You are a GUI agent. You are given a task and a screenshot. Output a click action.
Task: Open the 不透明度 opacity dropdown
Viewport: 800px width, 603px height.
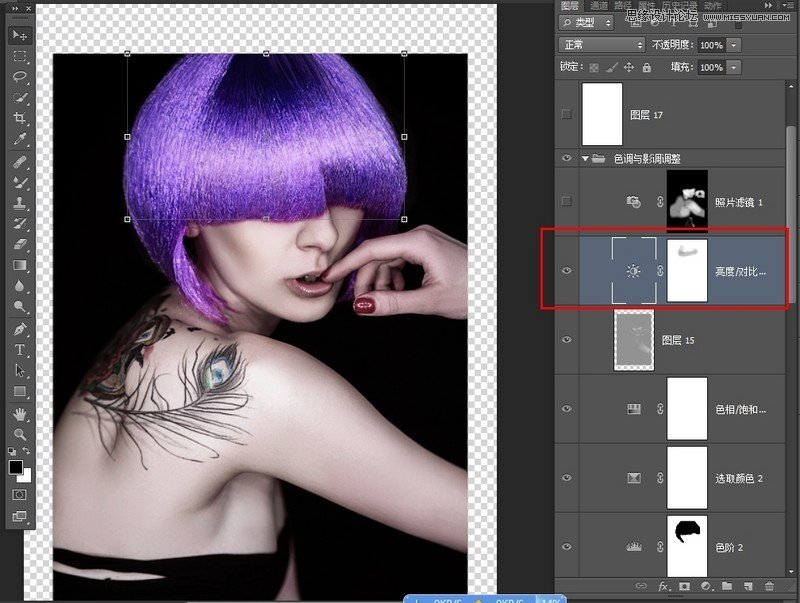tap(731, 45)
